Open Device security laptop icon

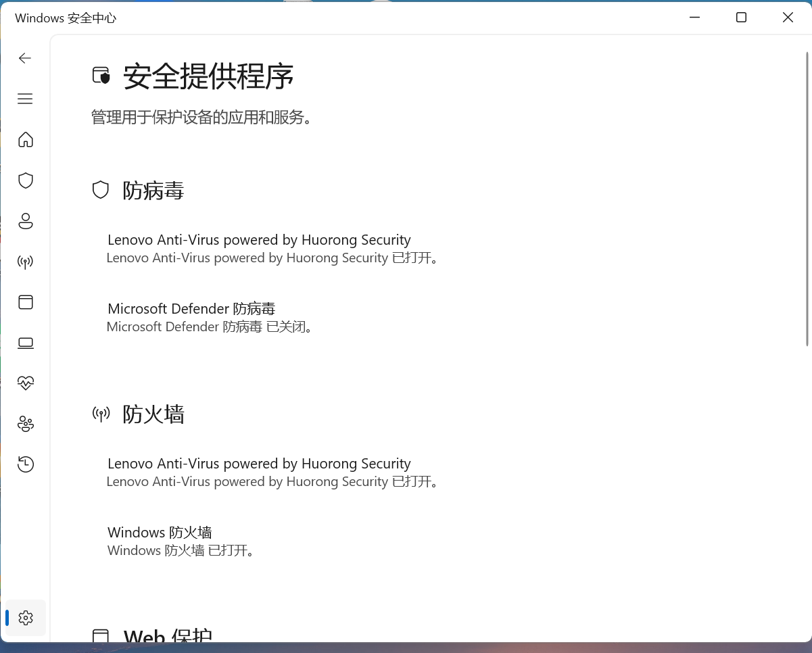pyautogui.click(x=26, y=343)
